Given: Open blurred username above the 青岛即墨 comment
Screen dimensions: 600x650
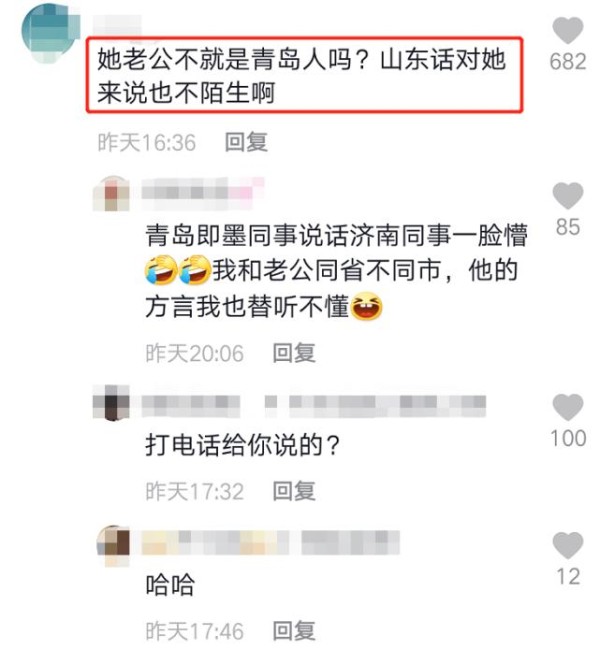Looking at the screenshot, I should [203, 192].
